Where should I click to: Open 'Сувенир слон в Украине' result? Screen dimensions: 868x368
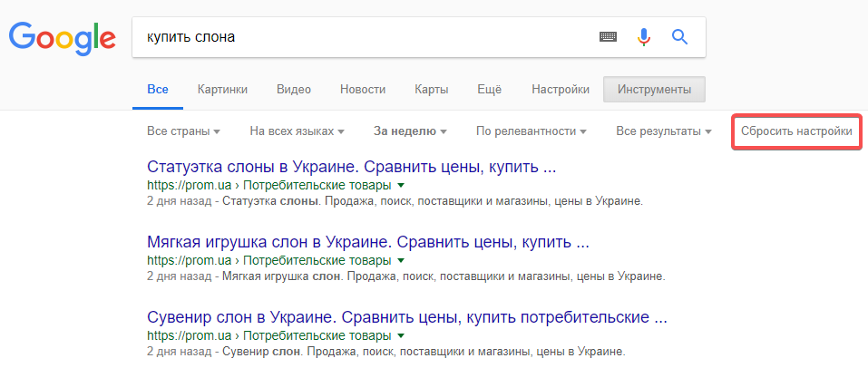pos(407,318)
